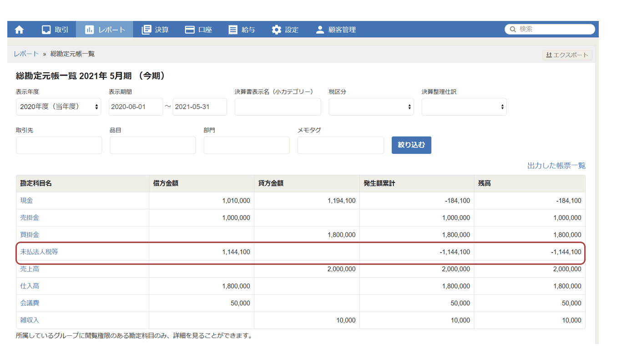The image size is (637, 364).
Task: Click the 品目 input field
Action: (153, 145)
